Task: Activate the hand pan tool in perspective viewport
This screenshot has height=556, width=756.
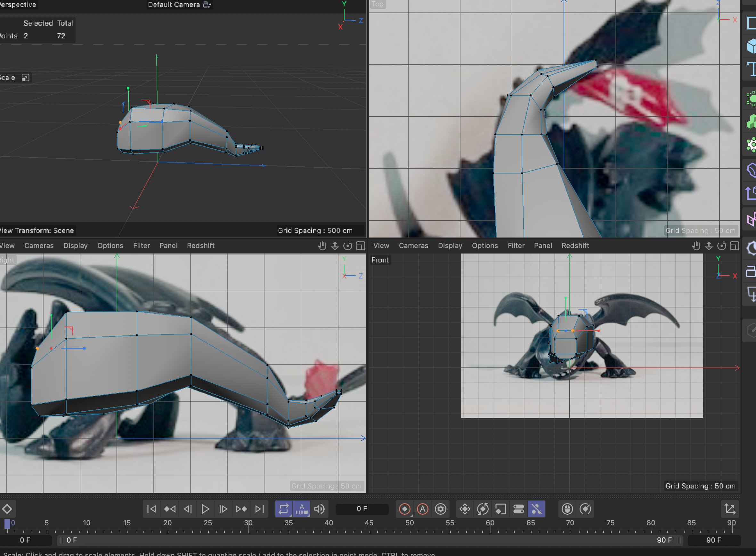Action: point(322,246)
